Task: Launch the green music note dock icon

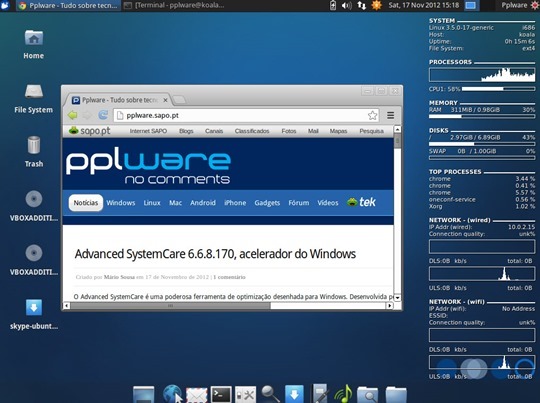Action: (x=343, y=394)
